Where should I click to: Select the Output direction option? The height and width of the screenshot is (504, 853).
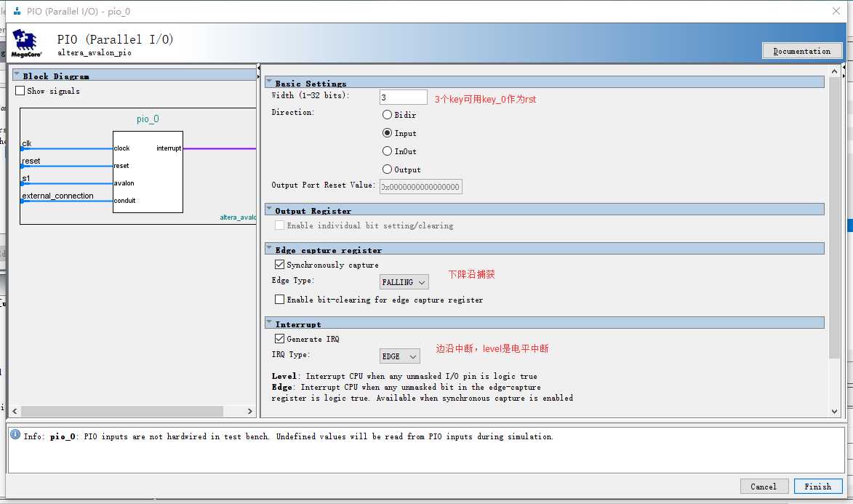[x=387, y=169]
